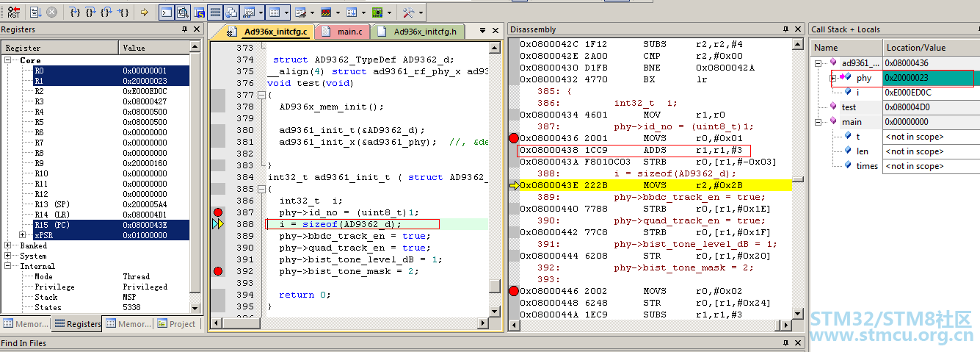The height and width of the screenshot is (352, 980).
Task: Open Watch Windows dropdown arrow
Action: pyautogui.click(x=261, y=12)
